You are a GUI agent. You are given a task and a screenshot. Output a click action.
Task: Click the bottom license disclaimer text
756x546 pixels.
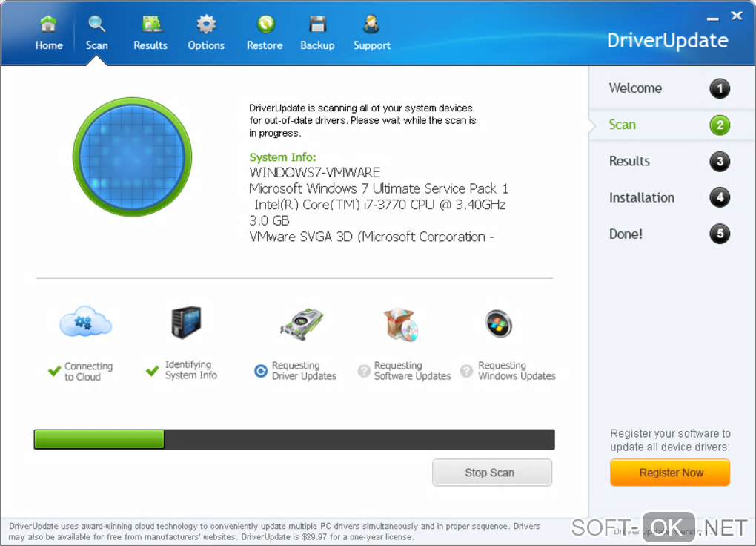pyautogui.click(x=273, y=531)
